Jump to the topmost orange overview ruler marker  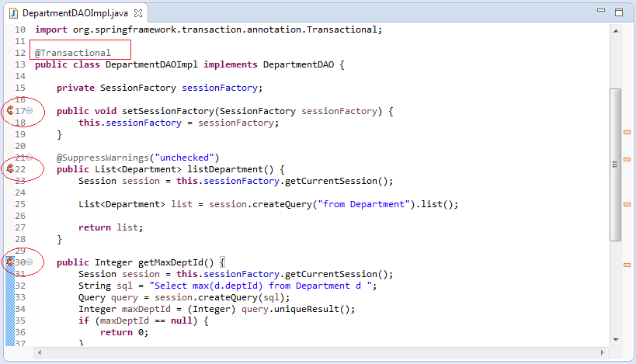(627, 132)
